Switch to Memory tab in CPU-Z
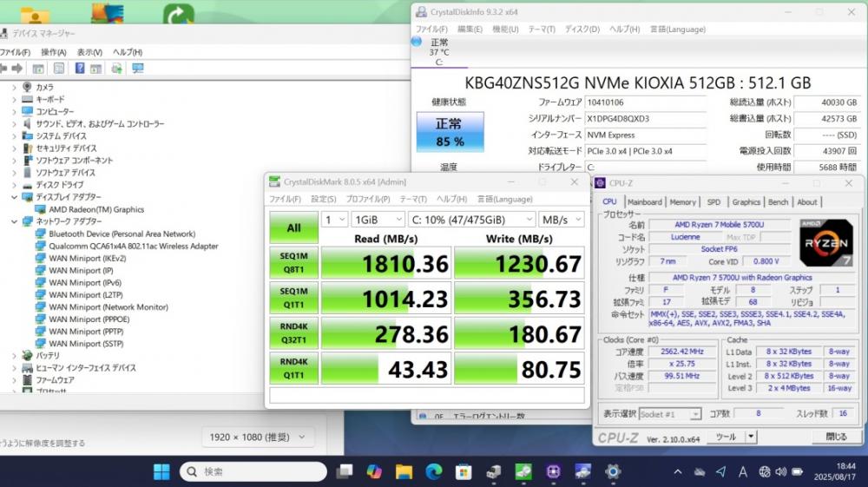This screenshot has width=868, height=487. pos(682,202)
